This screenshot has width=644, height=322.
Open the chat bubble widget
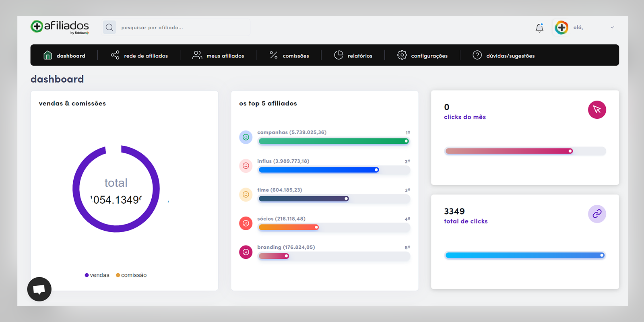click(39, 289)
